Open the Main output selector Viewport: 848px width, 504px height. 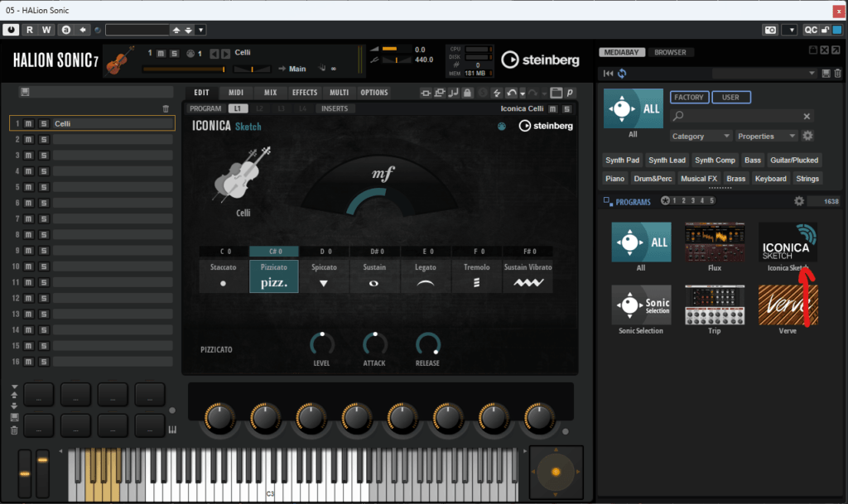pyautogui.click(x=297, y=69)
